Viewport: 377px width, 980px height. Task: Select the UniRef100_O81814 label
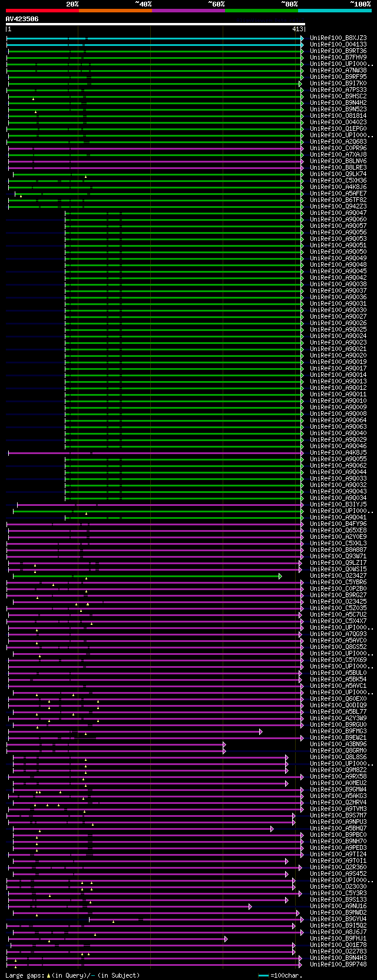[x=338, y=115]
